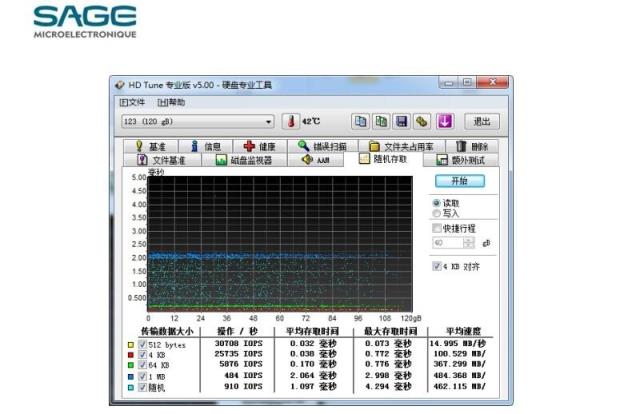640x414 pixels.
Task: Click the 传输数据大小 column header
Action: [x=167, y=331]
